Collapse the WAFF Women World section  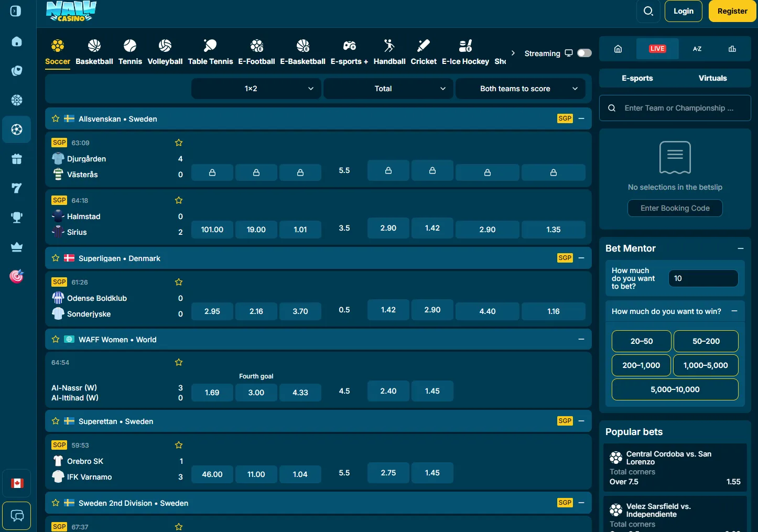coord(581,339)
